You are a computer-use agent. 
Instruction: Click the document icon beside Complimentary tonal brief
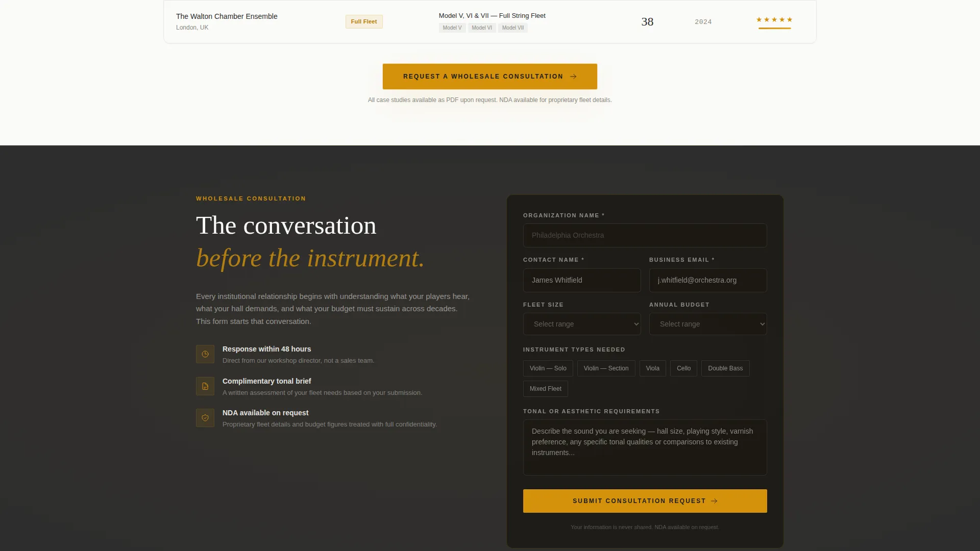(205, 386)
